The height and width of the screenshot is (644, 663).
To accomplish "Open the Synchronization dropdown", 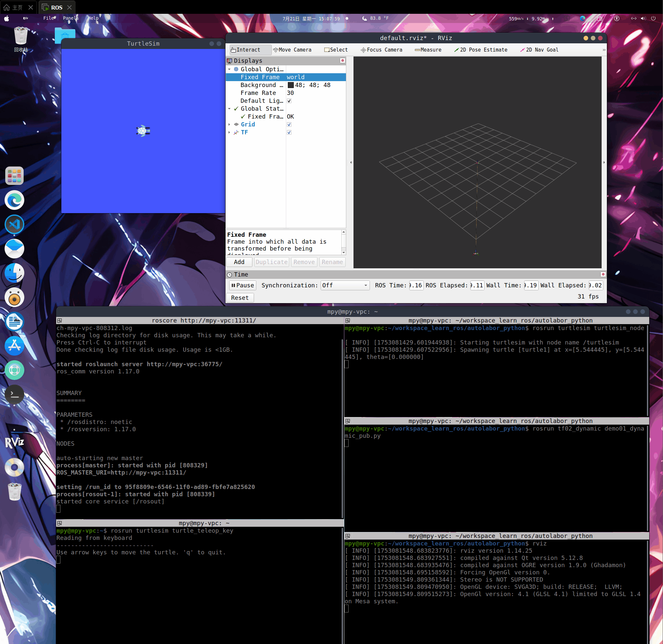I will tap(345, 285).
